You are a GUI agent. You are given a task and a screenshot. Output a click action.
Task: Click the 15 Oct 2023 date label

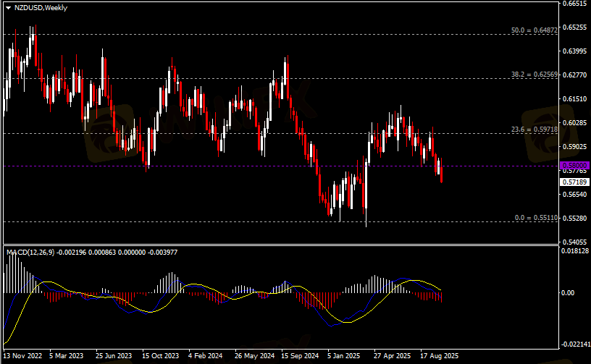(160, 357)
